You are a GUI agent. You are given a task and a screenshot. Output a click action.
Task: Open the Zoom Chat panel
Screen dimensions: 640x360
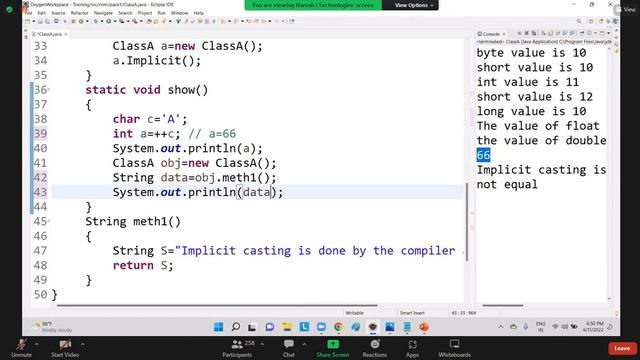tap(289, 348)
